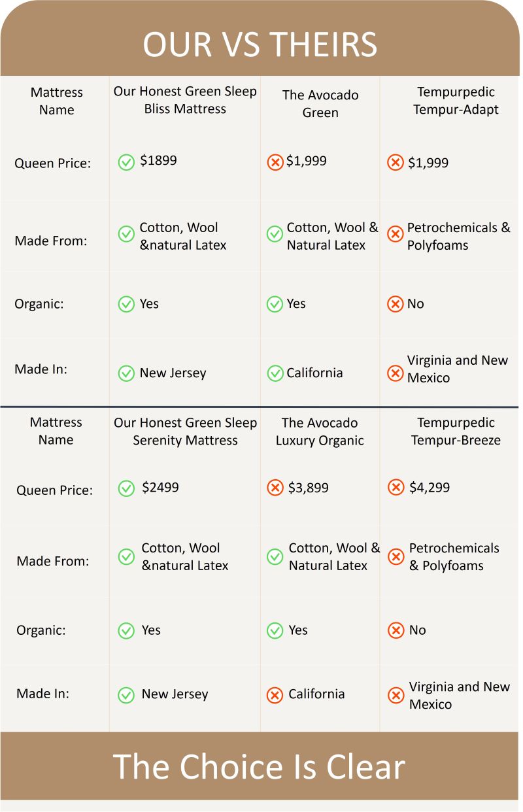
Task: Click red X icon next to $3,899
Action: 275,488
